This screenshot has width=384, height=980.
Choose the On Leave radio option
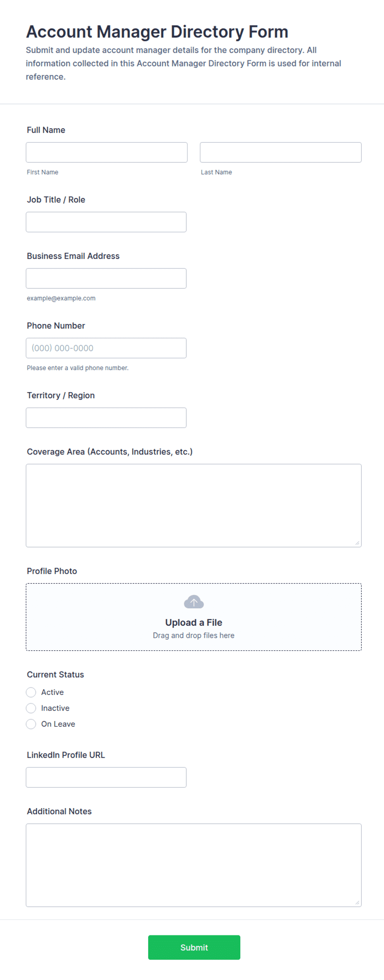tap(31, 724)
